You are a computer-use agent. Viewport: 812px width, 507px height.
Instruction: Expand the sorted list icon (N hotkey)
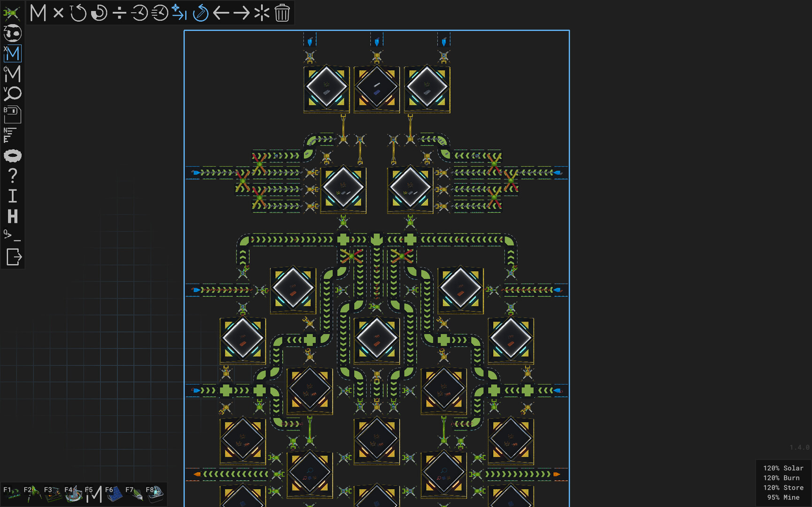pyautogui.click(x=10, y=135)
